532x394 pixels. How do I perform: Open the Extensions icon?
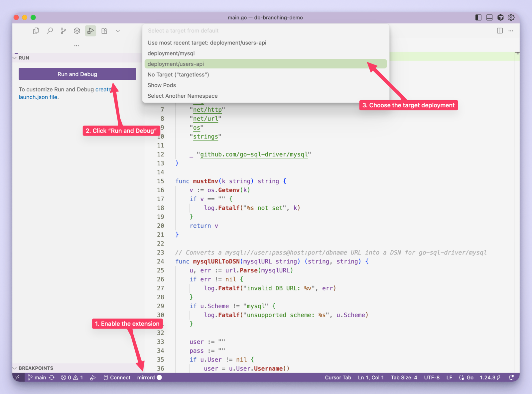point(104,31)
